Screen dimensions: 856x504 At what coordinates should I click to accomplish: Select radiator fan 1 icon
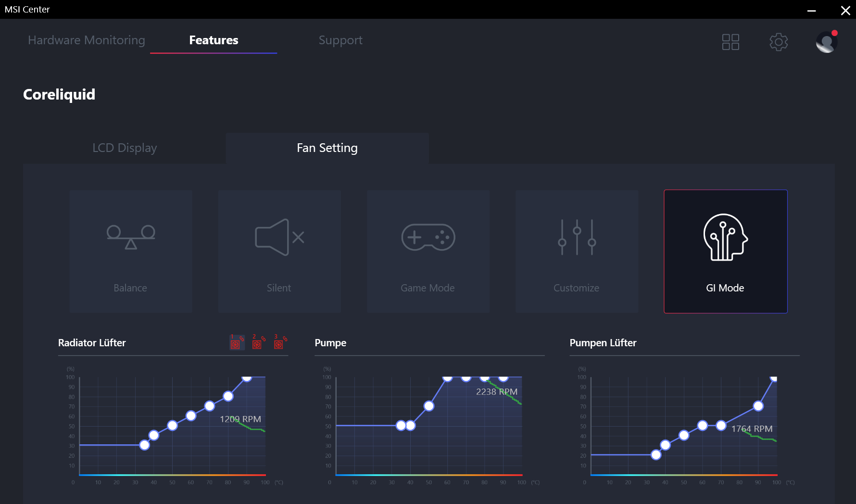(237, 342)
